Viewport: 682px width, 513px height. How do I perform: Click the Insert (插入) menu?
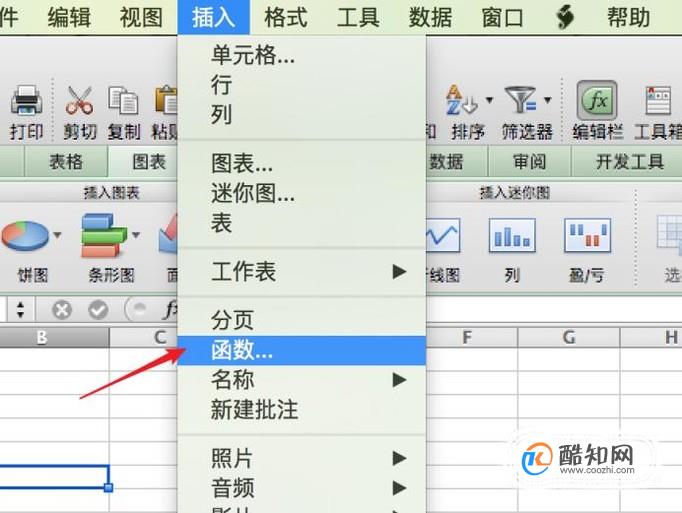pos(214,17)
